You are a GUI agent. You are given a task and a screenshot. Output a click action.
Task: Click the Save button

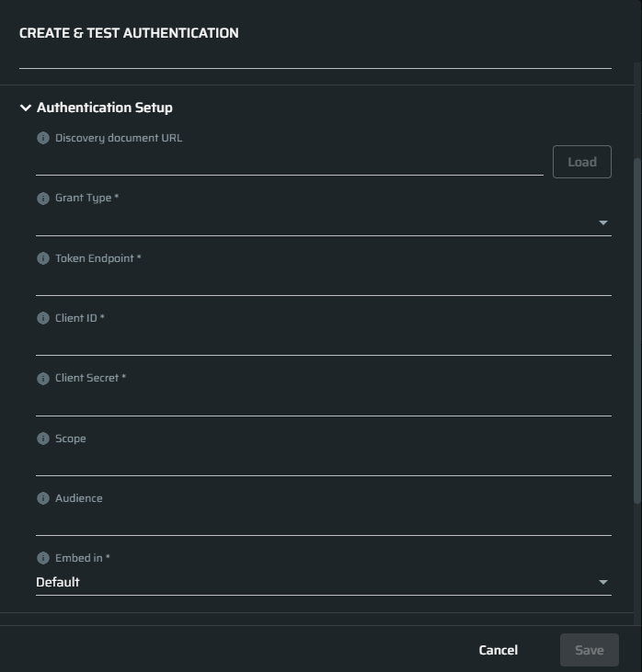[x=590, y=650]
